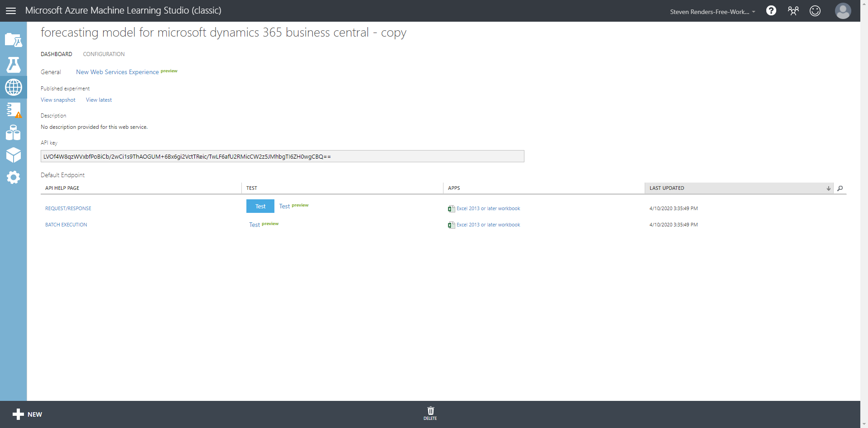Open the Datasets cylinders icon
The image size is (868, 428).
(13, 132)
